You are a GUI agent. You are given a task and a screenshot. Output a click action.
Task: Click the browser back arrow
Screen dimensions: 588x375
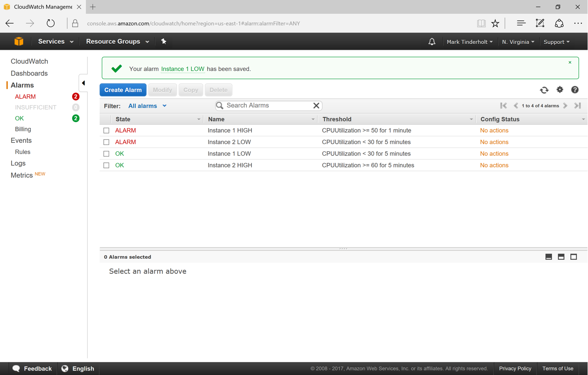pyautogui.click(x=10, y=23)
